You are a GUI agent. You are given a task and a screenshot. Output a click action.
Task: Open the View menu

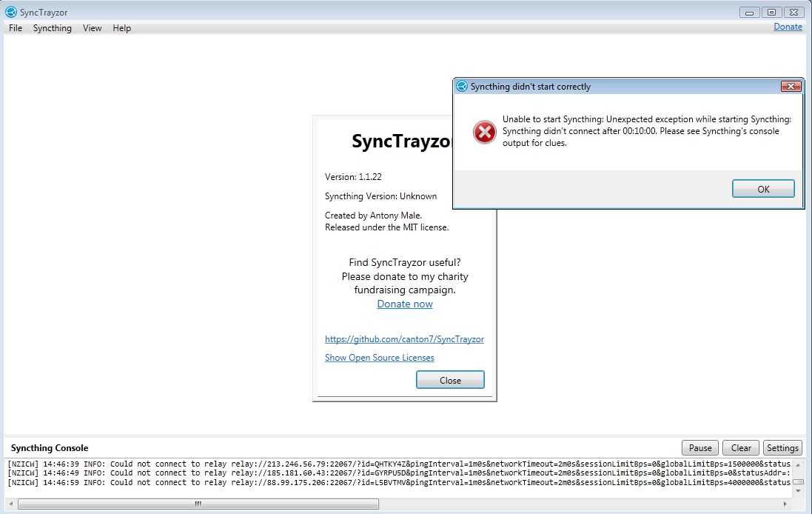tap(92, 28)
